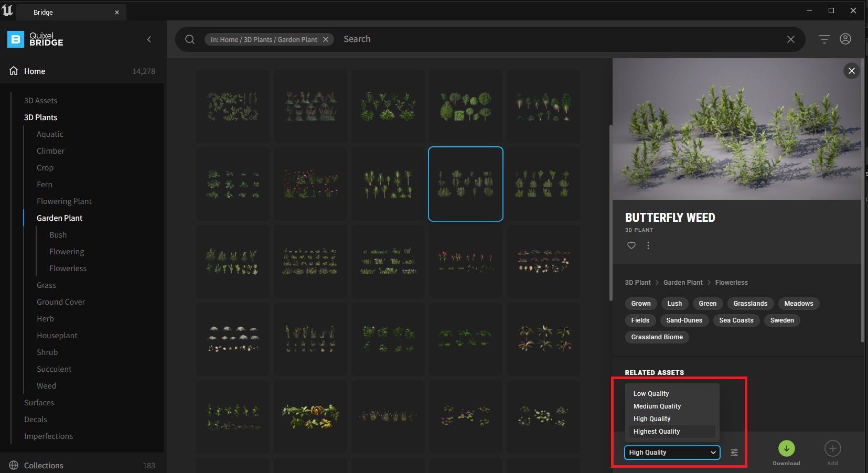
Task: Select the highlighted Butterfly Weed thumbnail
Action: (466, 184)
